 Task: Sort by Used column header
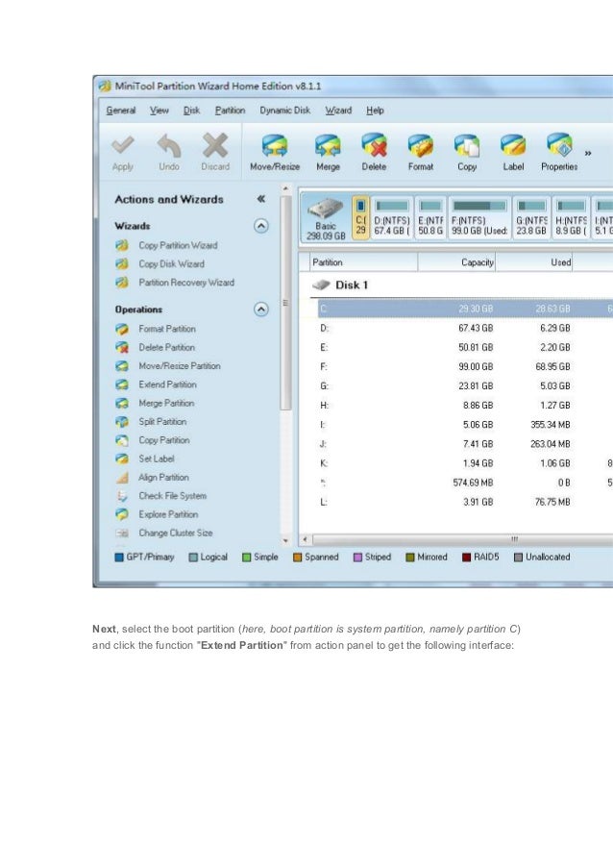534,262
